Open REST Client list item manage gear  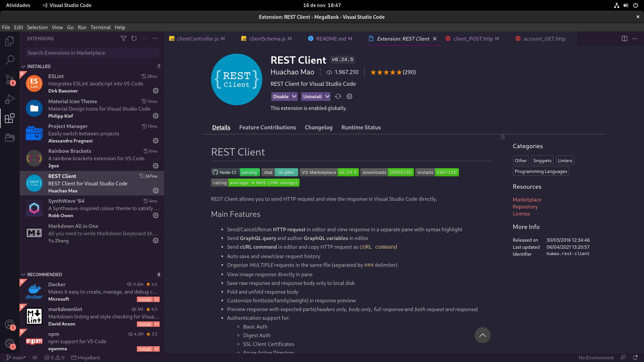pos(156,191)
